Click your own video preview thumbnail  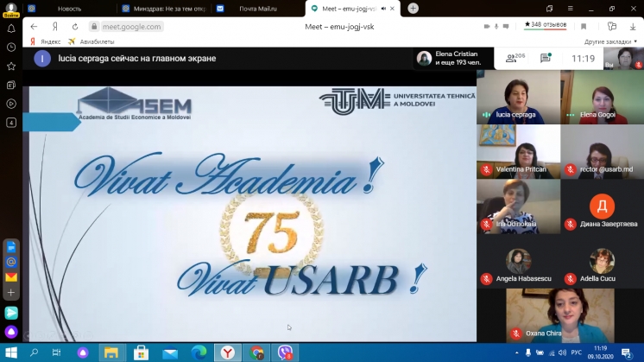coord(623,59)
